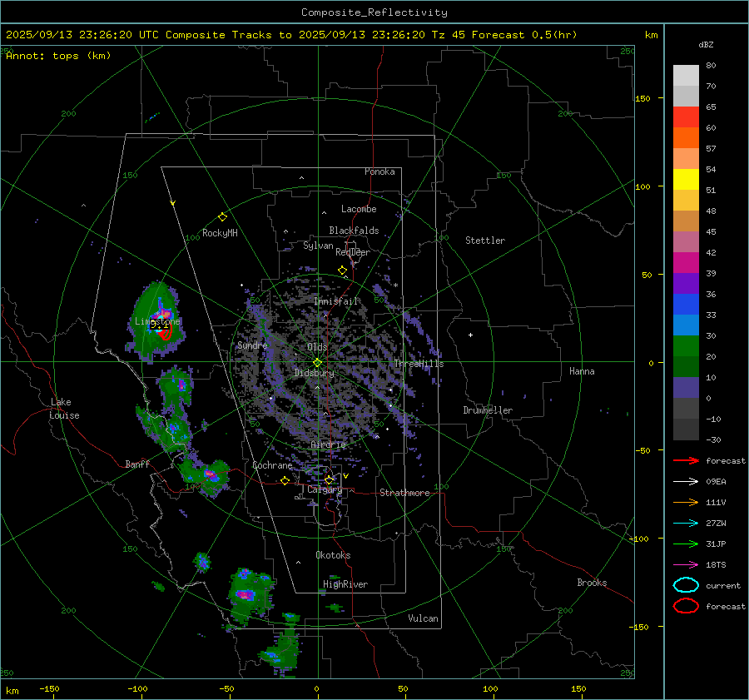Screen dimensions: 749x700
Task: Click the yellow diamond marker above Calgary
Action: tap(329, 479)
